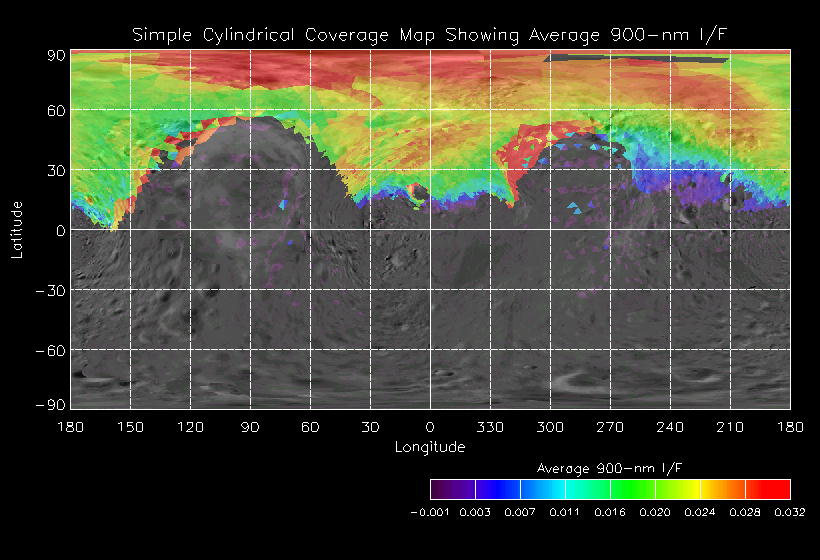
Task: Click the 0.016 color bar label
Action: click(610, 512)
